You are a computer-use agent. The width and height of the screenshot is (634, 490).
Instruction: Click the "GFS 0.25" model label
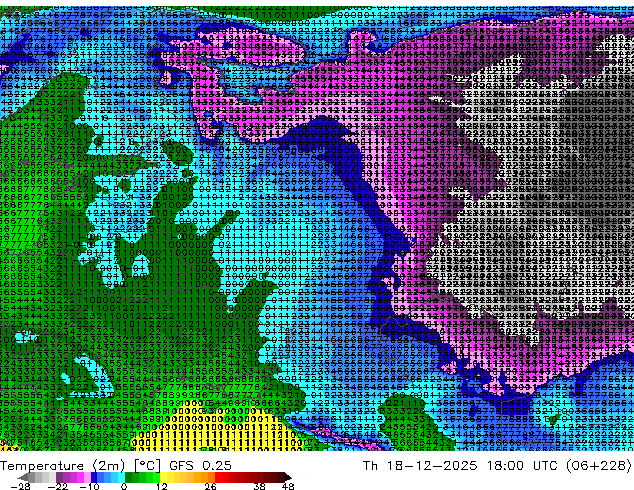click(201, 466)
